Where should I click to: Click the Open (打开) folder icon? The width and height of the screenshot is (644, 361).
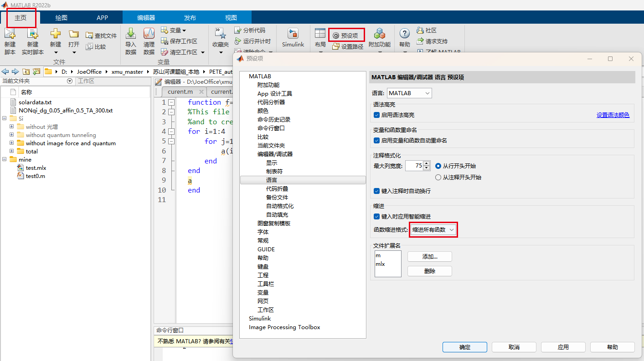(x=74, y=34)
